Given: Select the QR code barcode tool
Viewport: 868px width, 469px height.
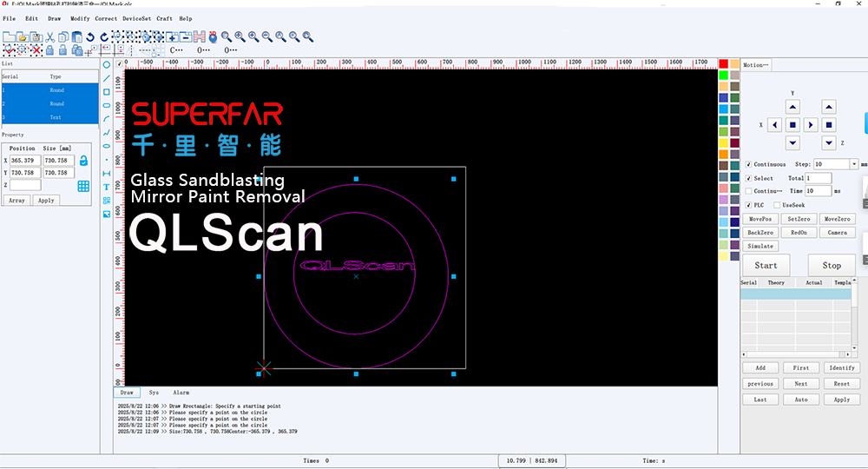Looking at the screenshot, I should coord(106,201).
